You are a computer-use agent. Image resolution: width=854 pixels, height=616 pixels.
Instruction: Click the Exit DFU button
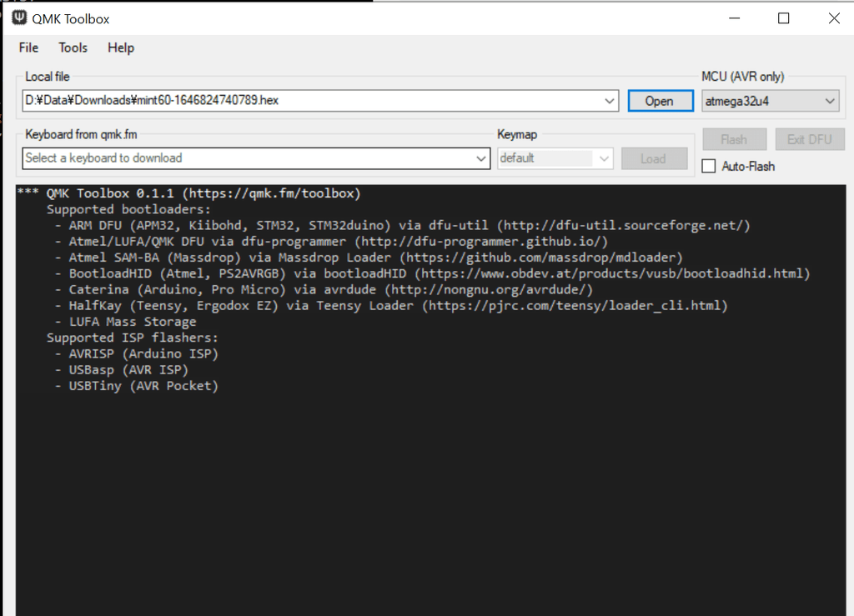(809, 138)
